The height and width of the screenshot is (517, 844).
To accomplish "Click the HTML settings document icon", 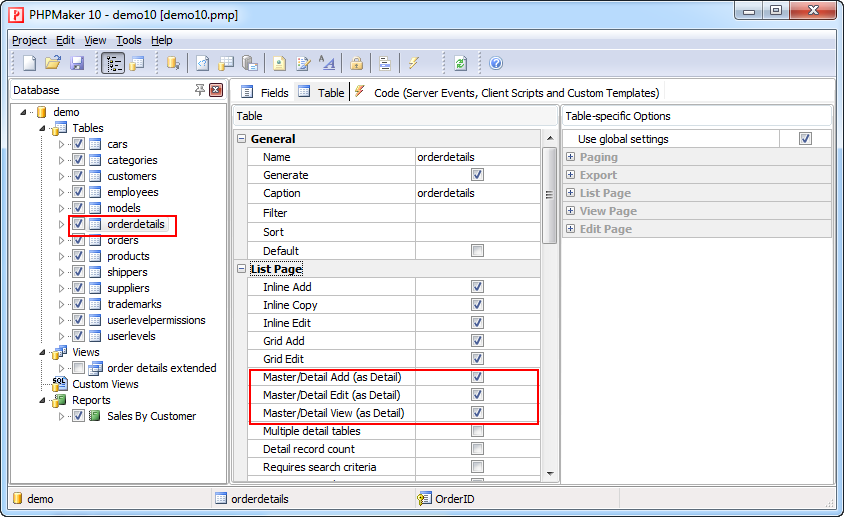I will [279, 64].
